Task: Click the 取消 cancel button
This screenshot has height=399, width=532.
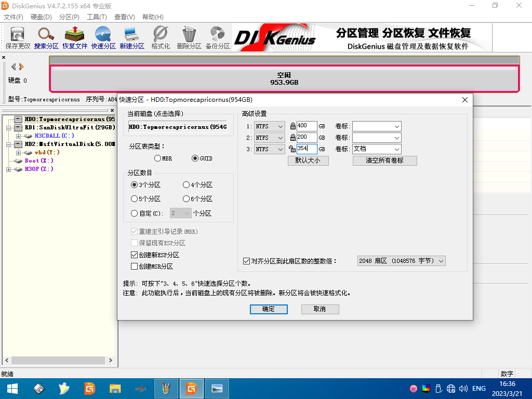Action: pyautogui.click(x=320, y=309)
